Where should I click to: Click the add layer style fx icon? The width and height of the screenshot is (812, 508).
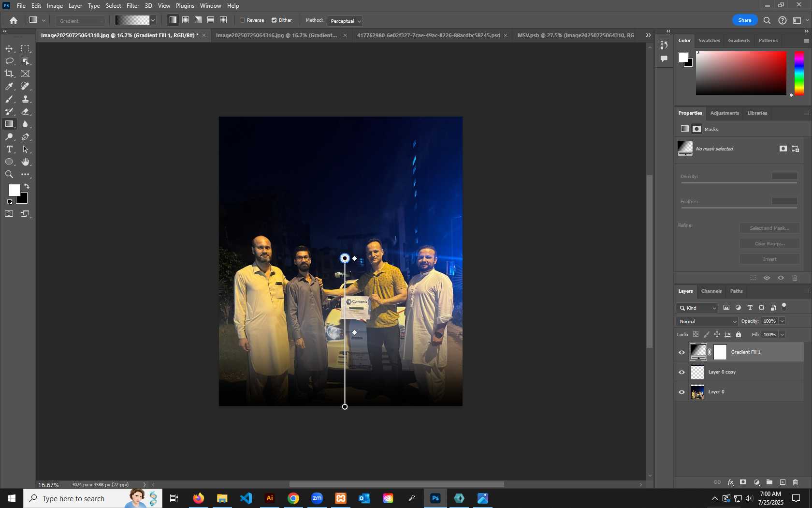tap(730, 482)
